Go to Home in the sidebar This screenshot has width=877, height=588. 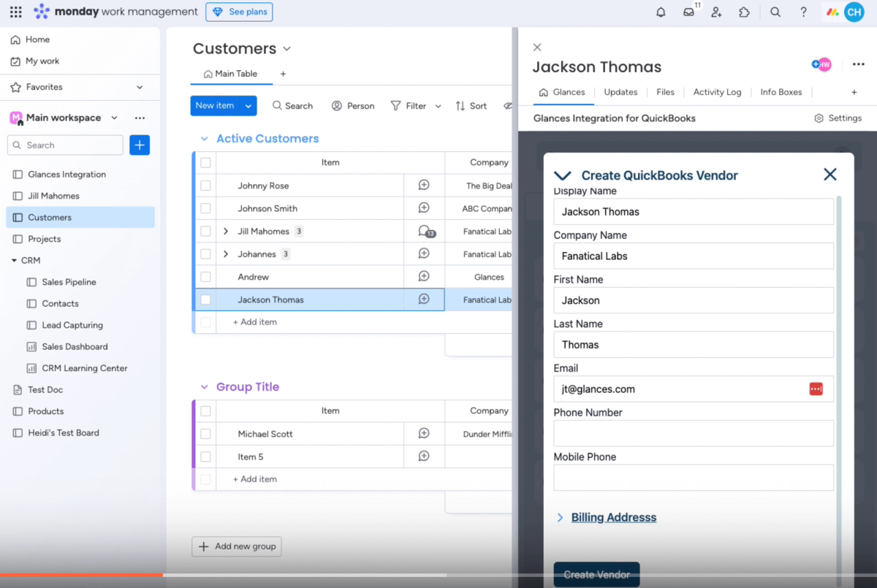[x=37, y=39]
